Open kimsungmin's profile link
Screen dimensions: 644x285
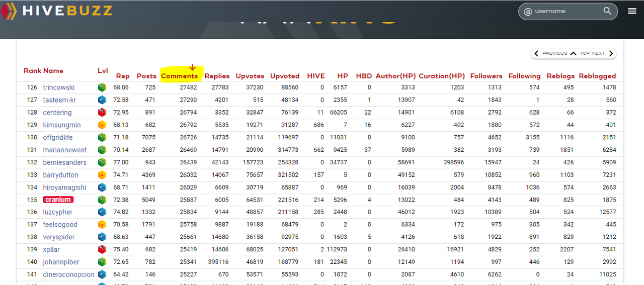[62, 125]
